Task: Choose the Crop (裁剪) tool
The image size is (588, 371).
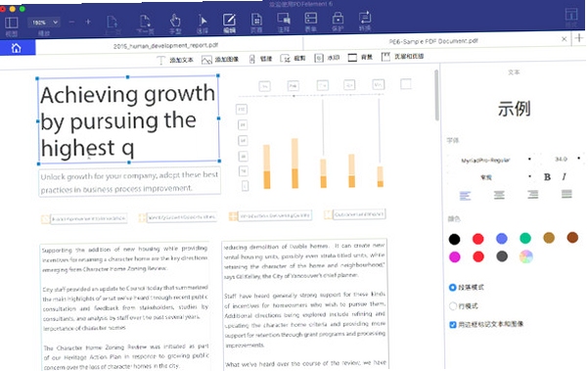Action: [x=293, y=59]
